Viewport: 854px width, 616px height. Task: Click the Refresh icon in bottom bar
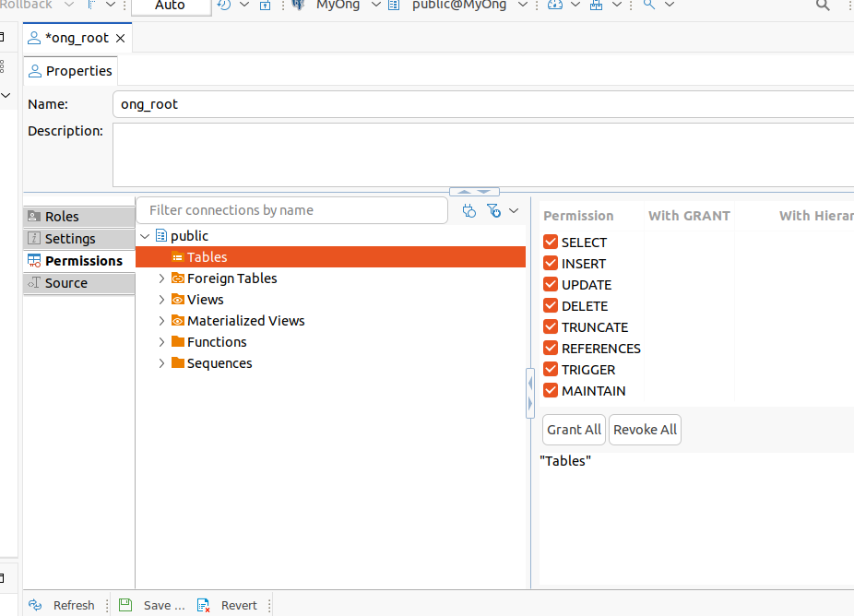(x=35, y=605)
